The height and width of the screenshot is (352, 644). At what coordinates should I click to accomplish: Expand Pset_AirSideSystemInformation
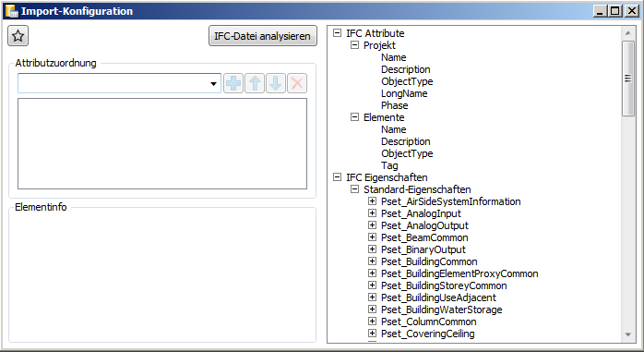(x=372, y=201)
